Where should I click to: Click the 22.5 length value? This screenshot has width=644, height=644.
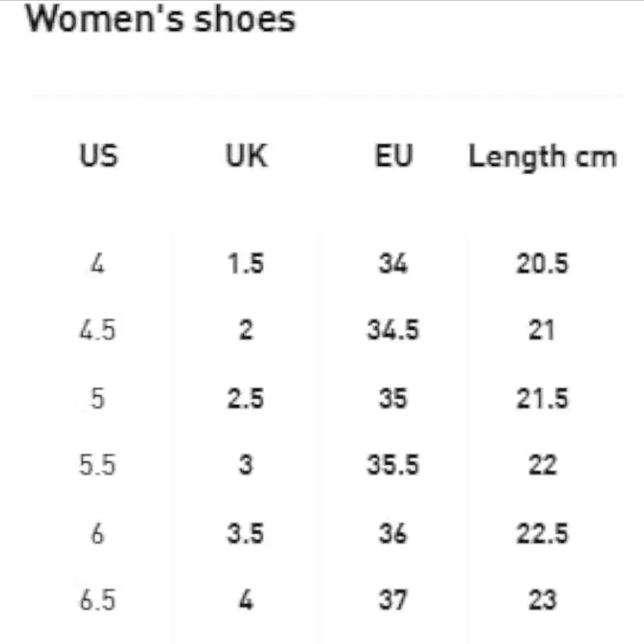coord(542,533)
